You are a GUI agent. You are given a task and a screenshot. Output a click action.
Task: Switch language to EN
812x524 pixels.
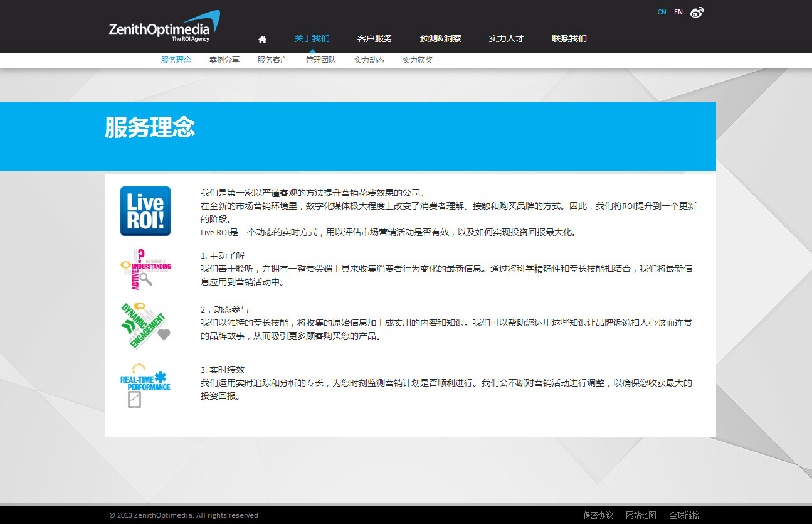(678, 12)
